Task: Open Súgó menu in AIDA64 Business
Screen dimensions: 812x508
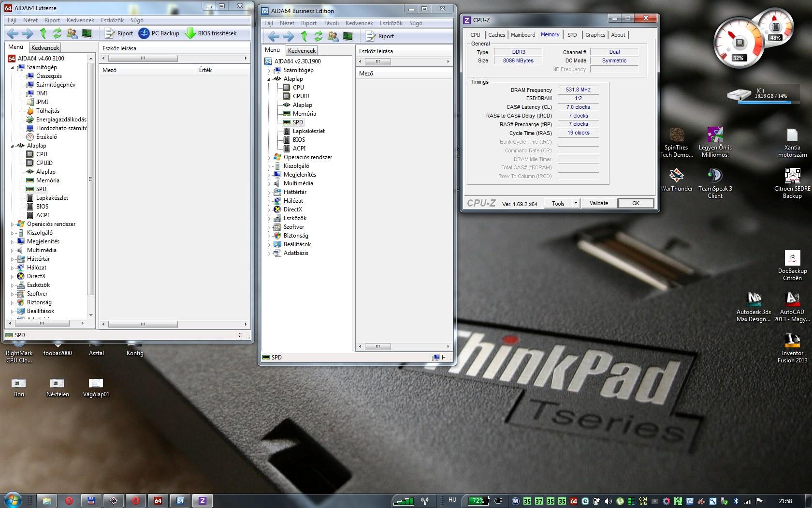Action: click(x=416, y=23)
